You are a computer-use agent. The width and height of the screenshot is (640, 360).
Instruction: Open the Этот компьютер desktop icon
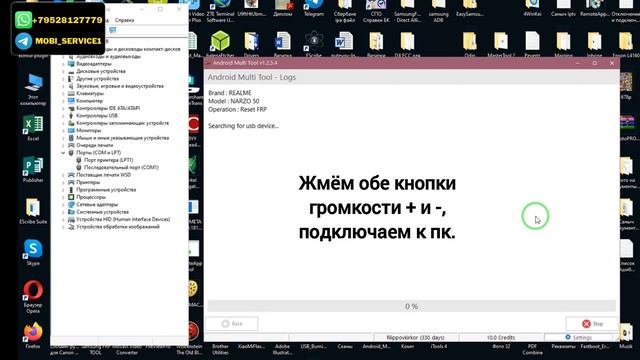click(33, 88)
